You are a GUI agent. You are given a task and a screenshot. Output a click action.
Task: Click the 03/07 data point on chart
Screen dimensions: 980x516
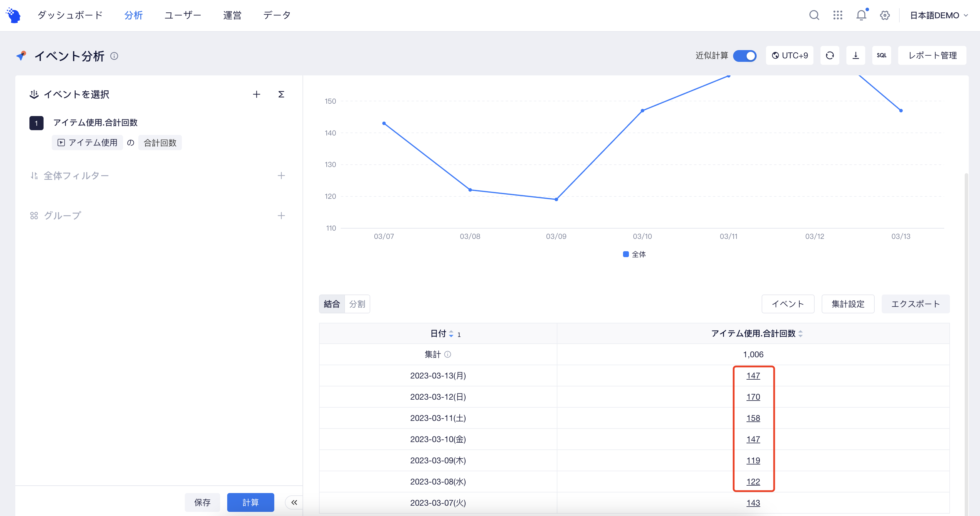click(384, 123)
